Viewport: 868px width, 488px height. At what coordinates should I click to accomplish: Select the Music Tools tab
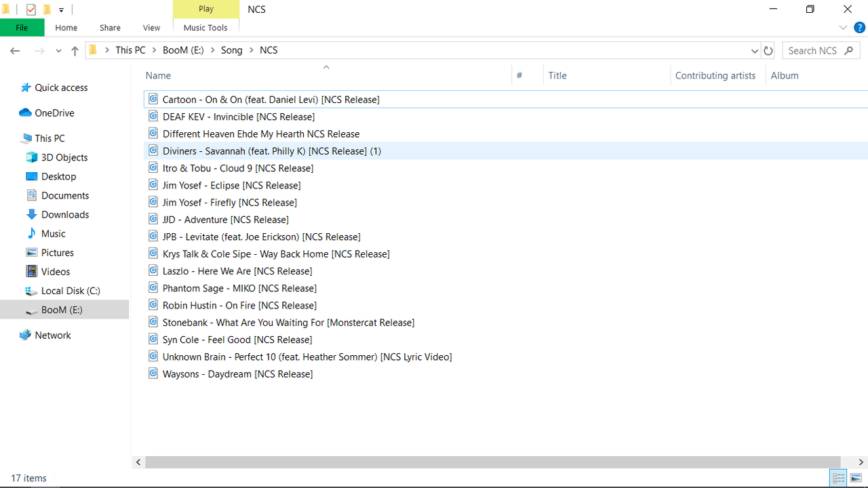click(205, 28)
